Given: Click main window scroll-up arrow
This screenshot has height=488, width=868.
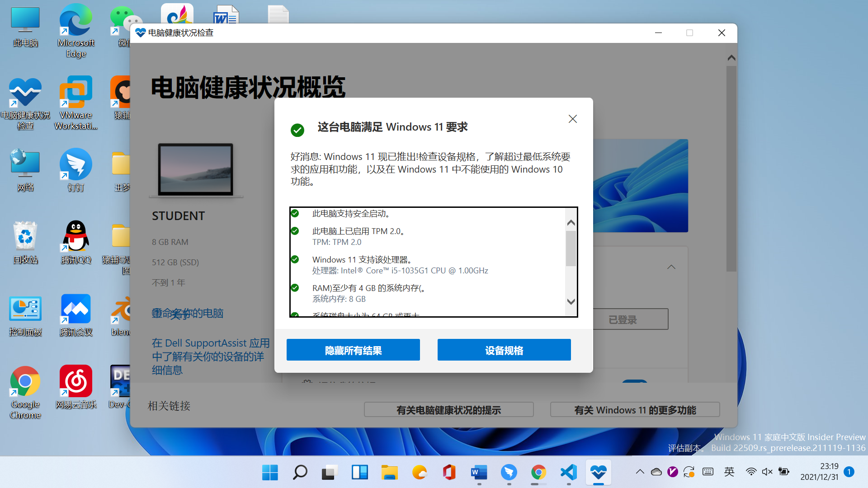Looking at the screenshot, I should coord(731,58).
